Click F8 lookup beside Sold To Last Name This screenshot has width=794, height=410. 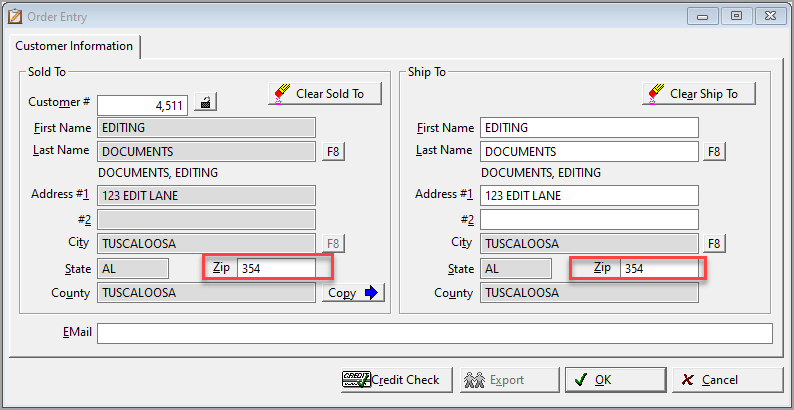coord(333,151)
